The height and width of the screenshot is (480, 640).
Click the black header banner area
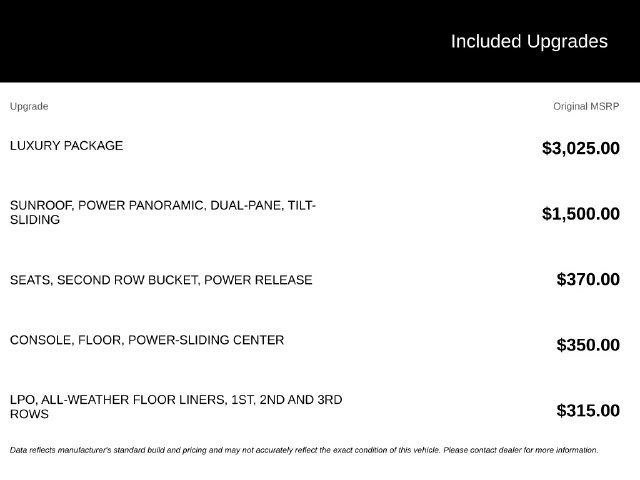tap(320, 41)
